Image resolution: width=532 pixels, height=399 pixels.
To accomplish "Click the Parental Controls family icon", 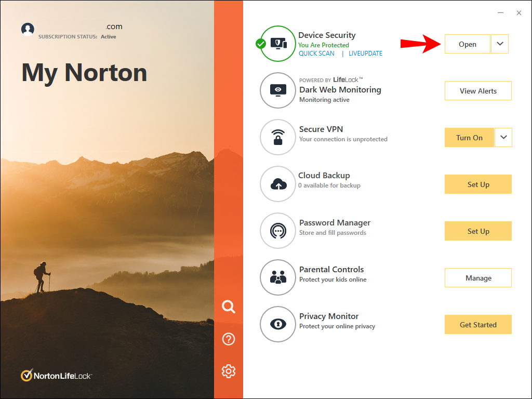I will (278, 277).
